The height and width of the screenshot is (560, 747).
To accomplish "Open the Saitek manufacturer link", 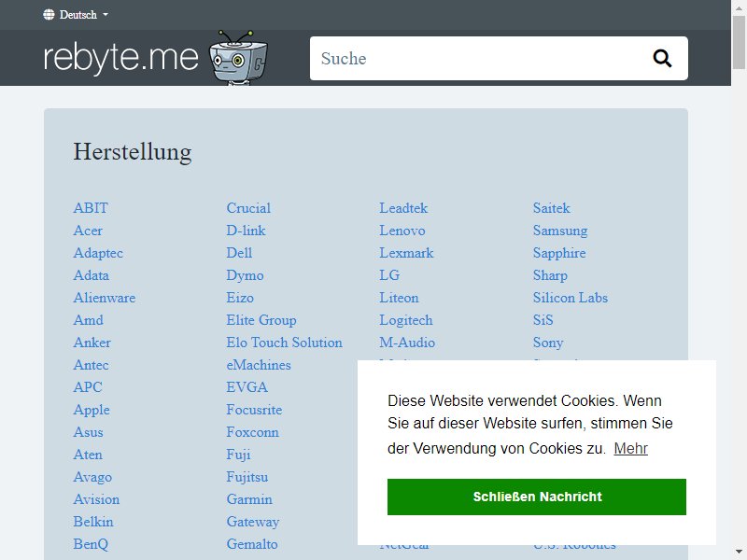I will coord(551,208).
